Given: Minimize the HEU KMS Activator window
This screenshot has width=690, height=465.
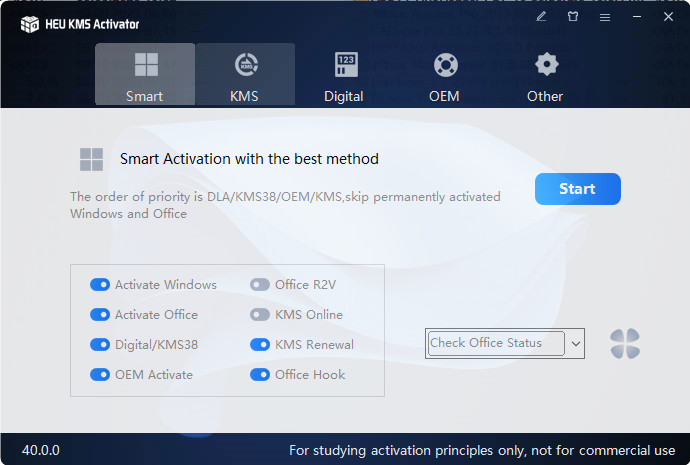Looking at the screenshot, I should [637, 17].
